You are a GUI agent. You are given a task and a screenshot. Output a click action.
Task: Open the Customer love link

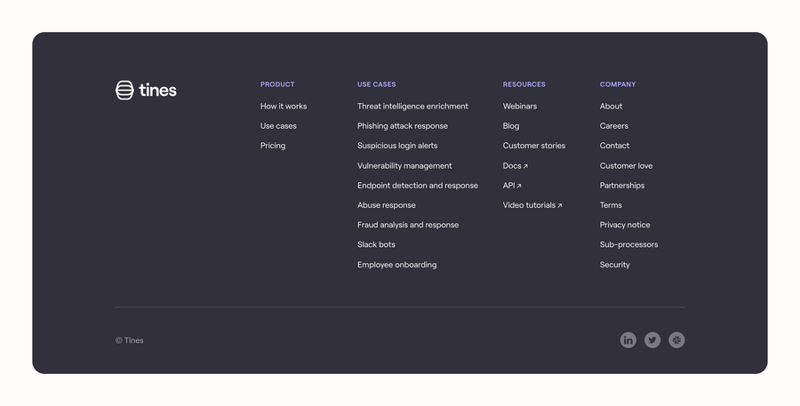[627, 166]
